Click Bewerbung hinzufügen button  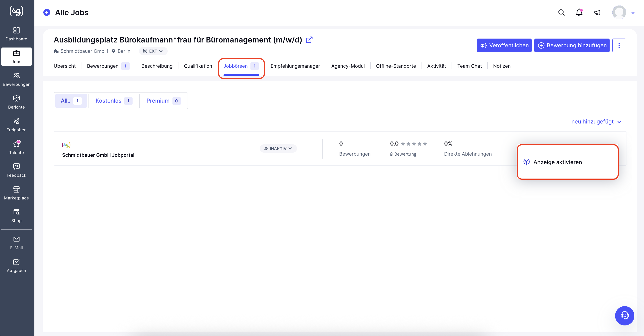click(572, 45)
